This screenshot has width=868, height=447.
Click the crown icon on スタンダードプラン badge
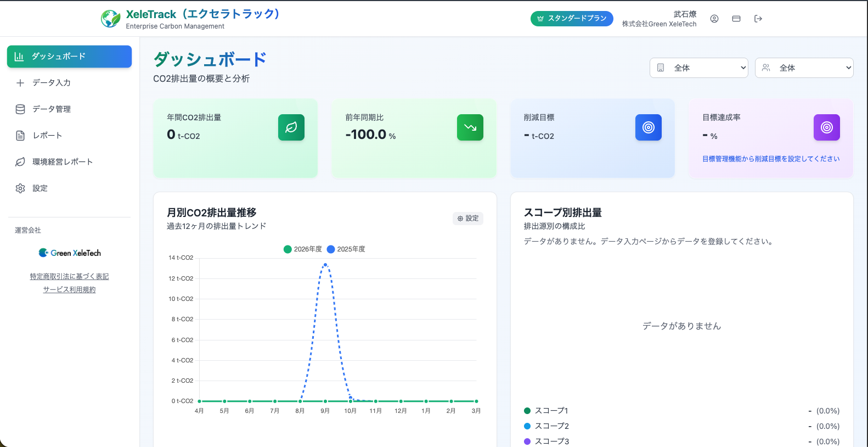tap(540, 19)
